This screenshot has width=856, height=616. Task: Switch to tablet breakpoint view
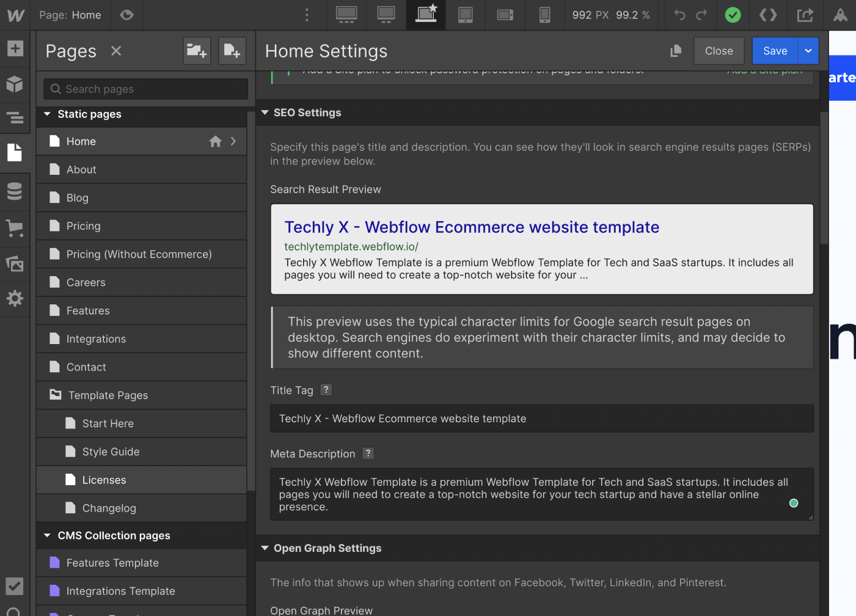[465, 15]
